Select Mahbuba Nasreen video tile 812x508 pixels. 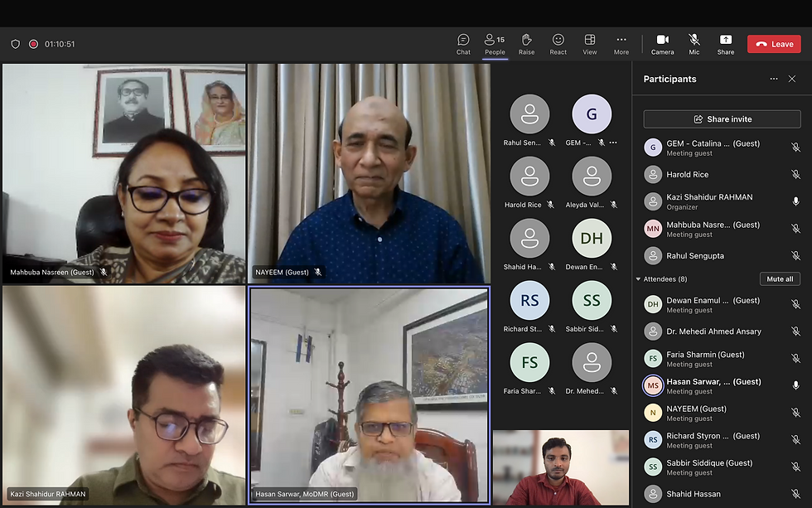pos(123,173)
